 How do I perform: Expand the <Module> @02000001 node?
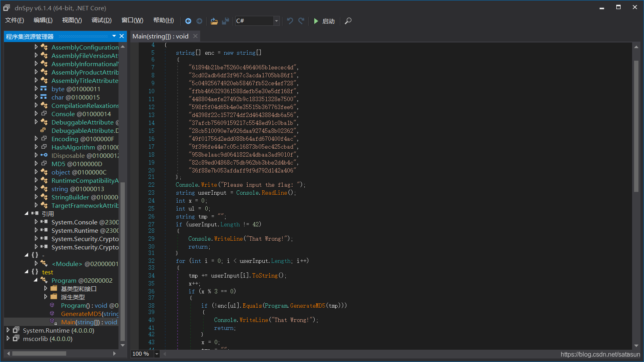[36, 264]
